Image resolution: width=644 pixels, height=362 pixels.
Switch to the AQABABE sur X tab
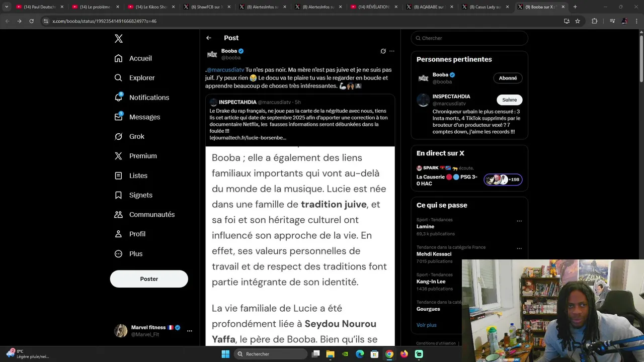tap(429, 7)
